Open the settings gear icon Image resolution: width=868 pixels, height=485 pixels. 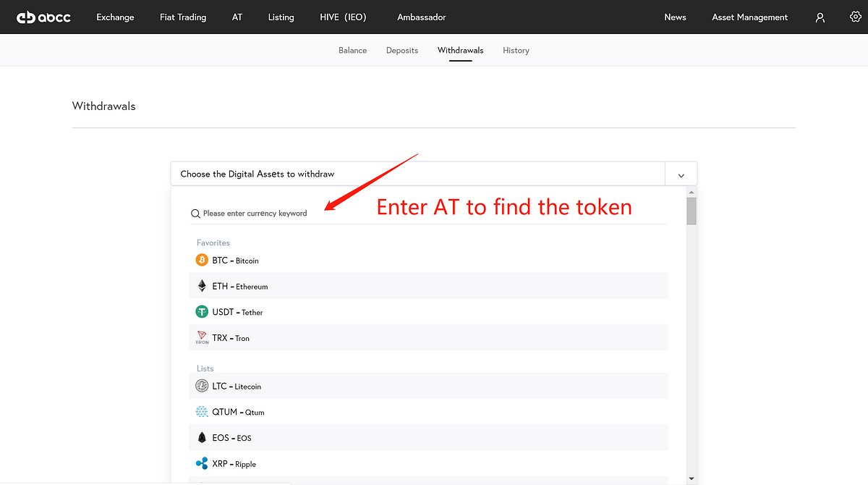tap(856, 17)
